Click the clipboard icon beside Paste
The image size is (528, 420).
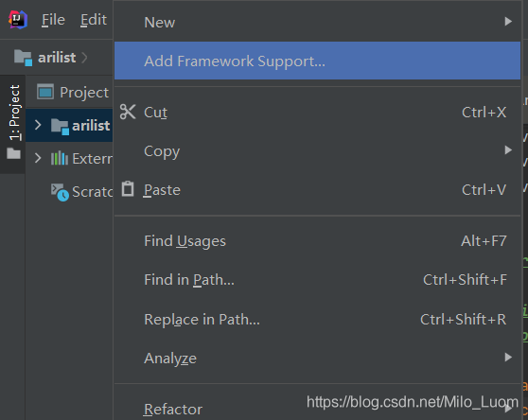(x=128, y=189)
